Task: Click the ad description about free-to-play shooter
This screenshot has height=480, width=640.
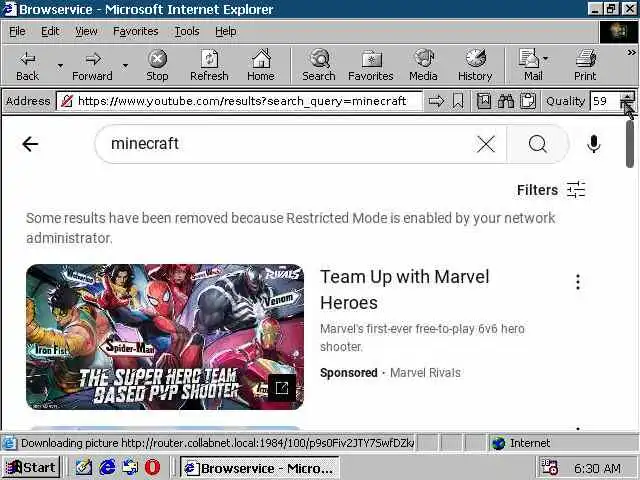Action: pos(422,338)
